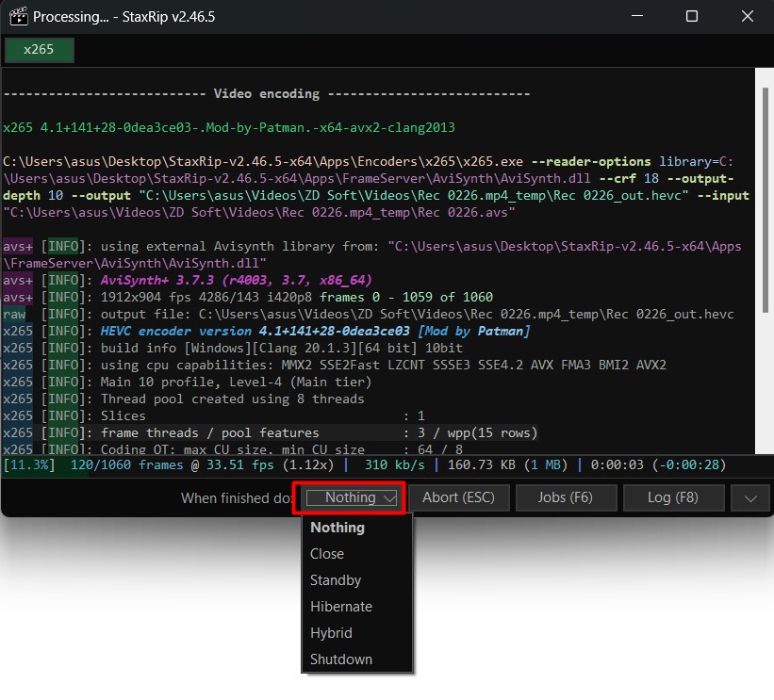Open the Log (F8) viewer
Viewport: 774px width, 700px height.
coord(673,497)
